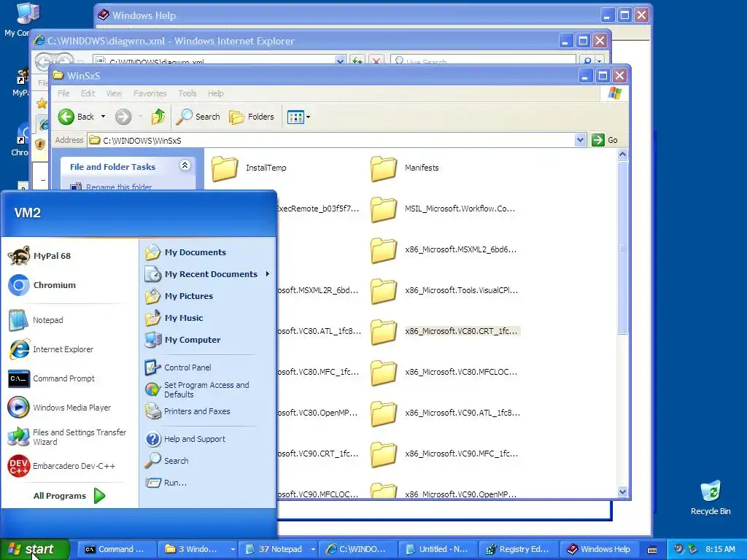The width and height of the screenshot is (747, 560).
Task: Click the WinSxS scrollbar up arrow
Action: [x=622, y=155]
